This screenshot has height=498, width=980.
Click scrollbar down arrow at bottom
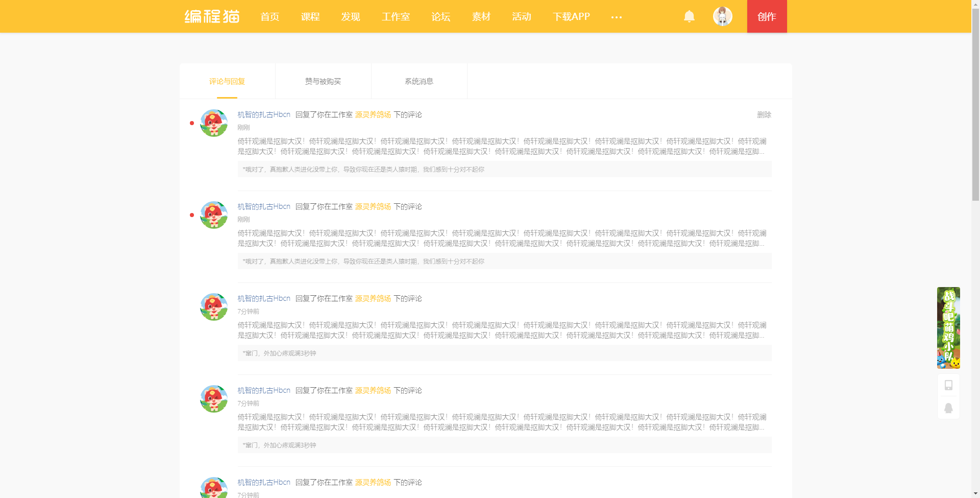click(x=975, y=493)
